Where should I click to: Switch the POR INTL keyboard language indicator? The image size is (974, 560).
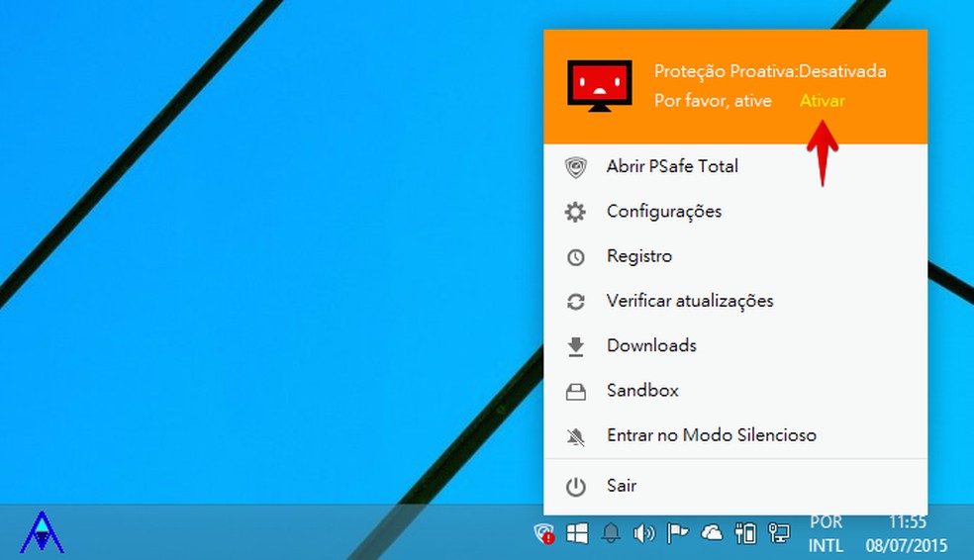point(827,534)
